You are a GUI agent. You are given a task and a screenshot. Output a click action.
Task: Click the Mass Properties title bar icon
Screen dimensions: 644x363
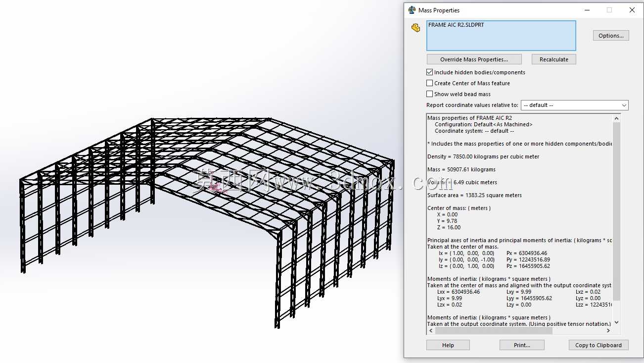coord(412,10)
